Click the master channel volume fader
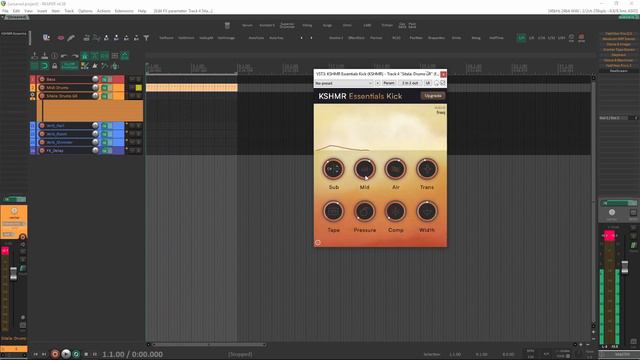This screenshot has width=640, height=360. (x=624, y=267)
